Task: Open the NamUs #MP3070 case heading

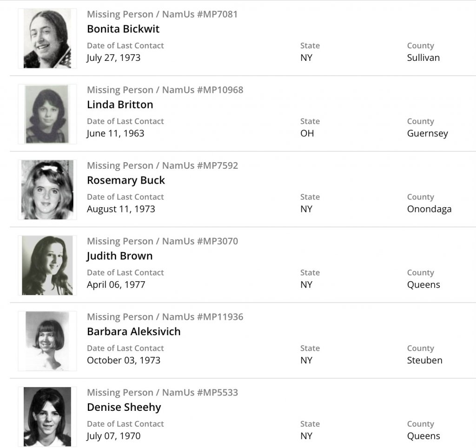Action: [x=162, y=242]
